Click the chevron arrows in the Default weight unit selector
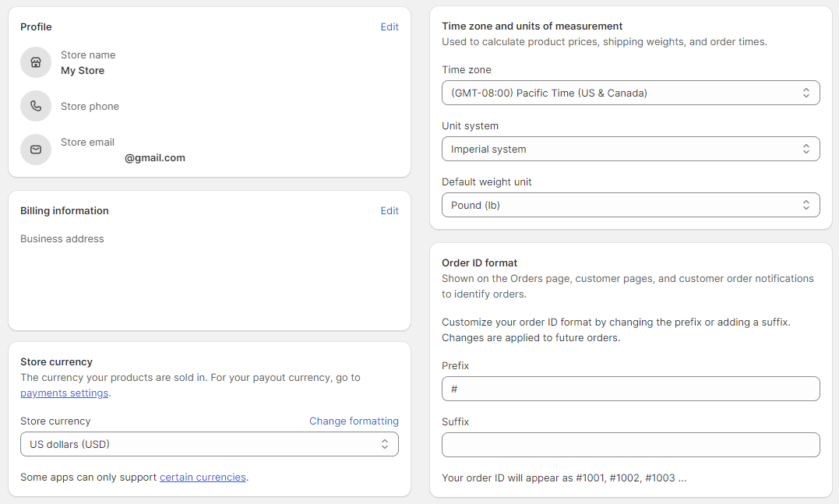This screenshot has height=504, width=839. point(806,205)
